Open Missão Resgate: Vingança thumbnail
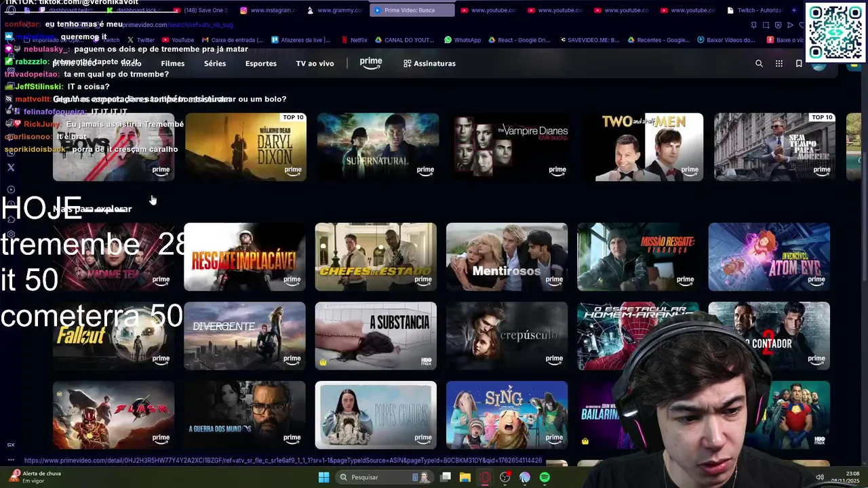Image resolution: width=868 pixels, height=488 pixels. coord(638,257)
